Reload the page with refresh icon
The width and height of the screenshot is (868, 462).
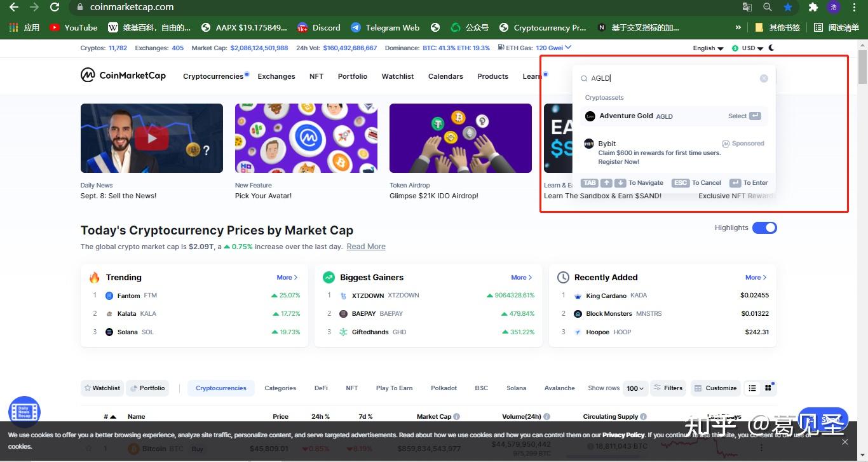(55, 7)
